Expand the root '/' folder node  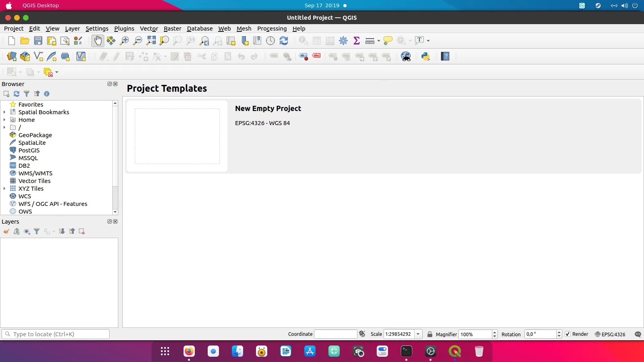pyautogui.click(x=4, y=128)
